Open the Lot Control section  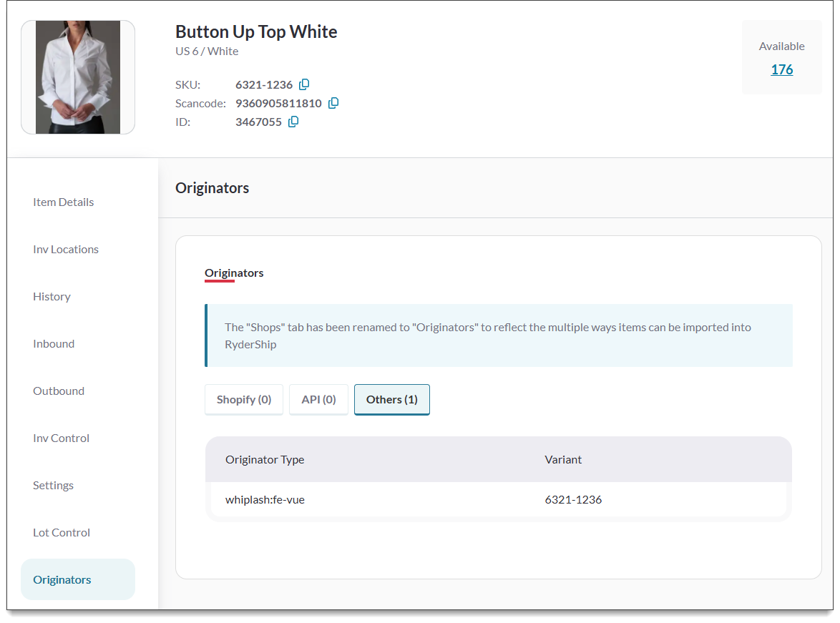(61, 532)
